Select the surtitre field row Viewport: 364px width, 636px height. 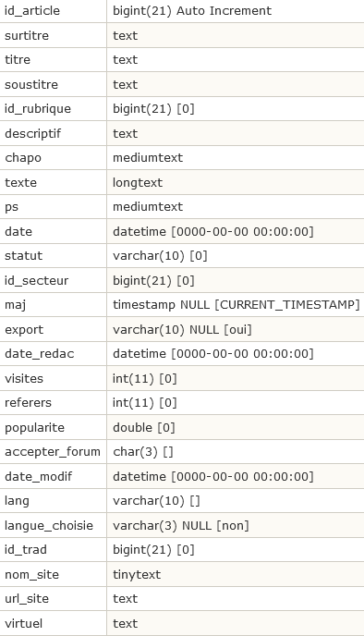click(182, 35)
